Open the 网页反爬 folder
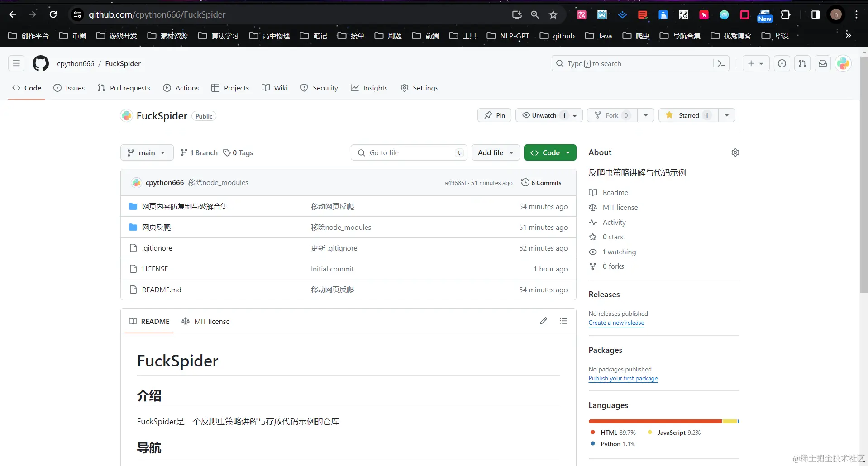868x466 pixels. (157, 227)
